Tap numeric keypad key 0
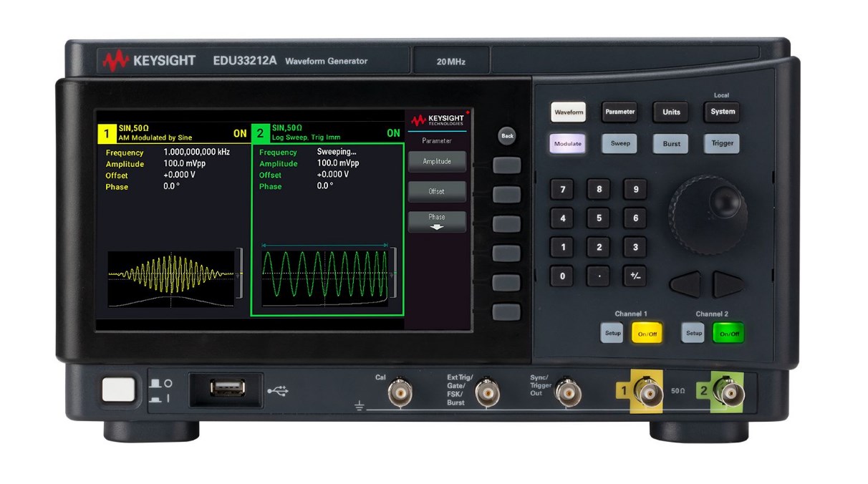Image resolution: width=868 pixels, height=484 pixels. pyautogui.click(x=562, y=276)
